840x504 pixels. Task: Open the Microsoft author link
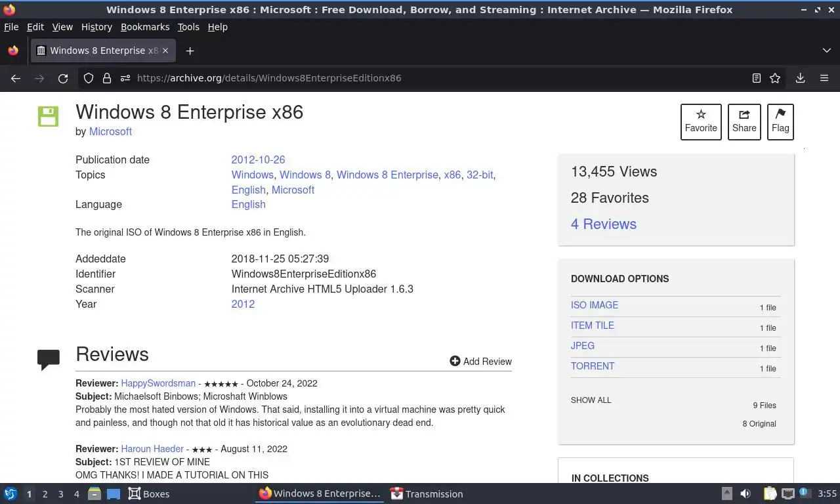click(110, 131)
